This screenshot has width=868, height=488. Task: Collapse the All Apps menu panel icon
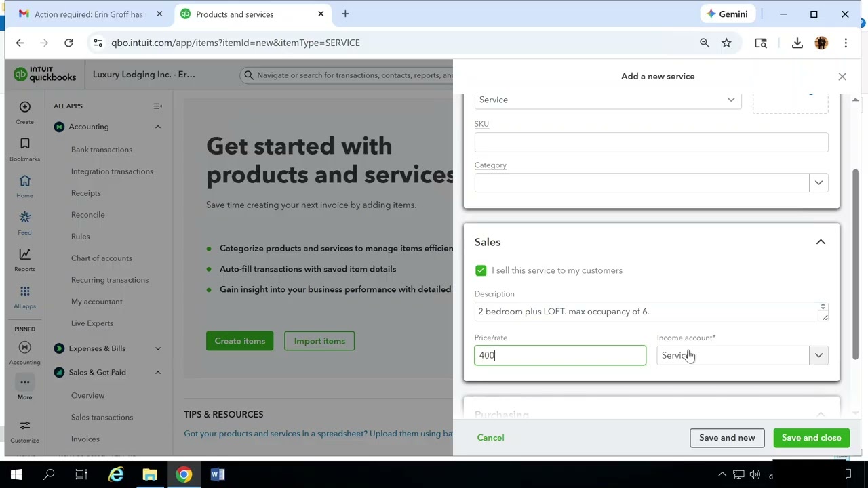pos(157,106)
